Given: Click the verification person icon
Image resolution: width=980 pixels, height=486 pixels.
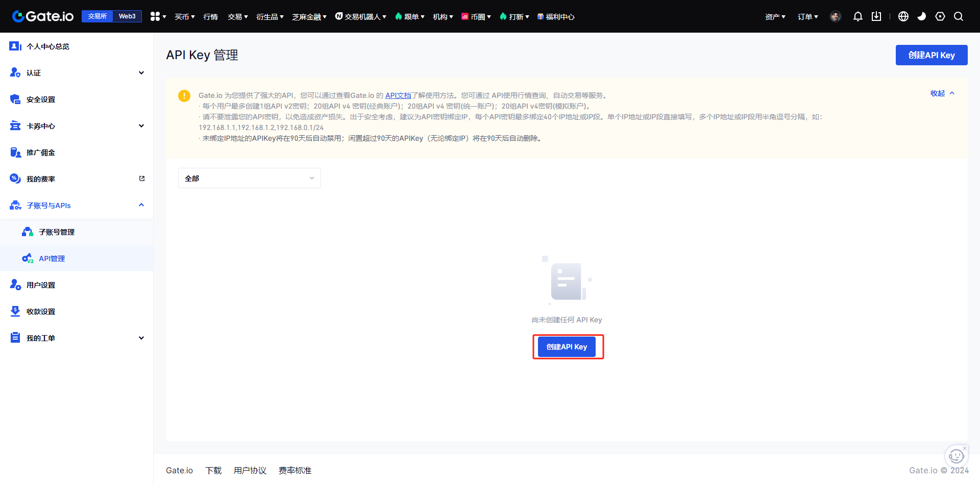Looking at the screenshot, I should (15, 73).
